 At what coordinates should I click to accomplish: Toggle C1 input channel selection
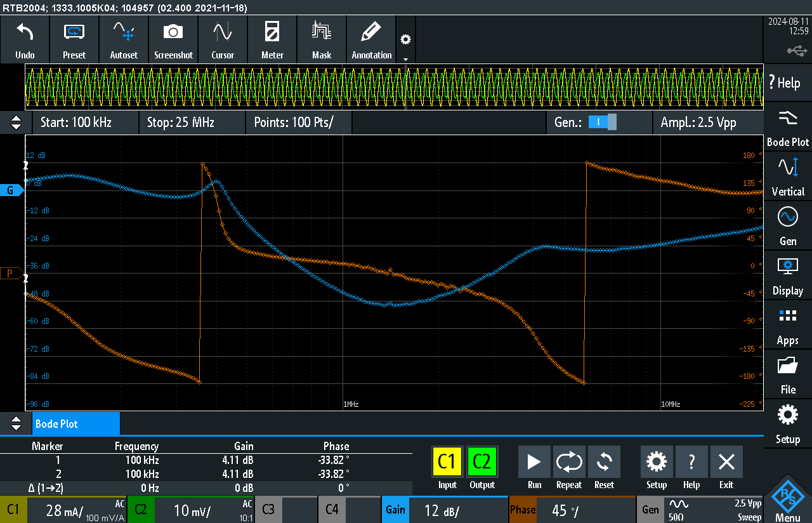pyautogui.click(x=447, y=461)
